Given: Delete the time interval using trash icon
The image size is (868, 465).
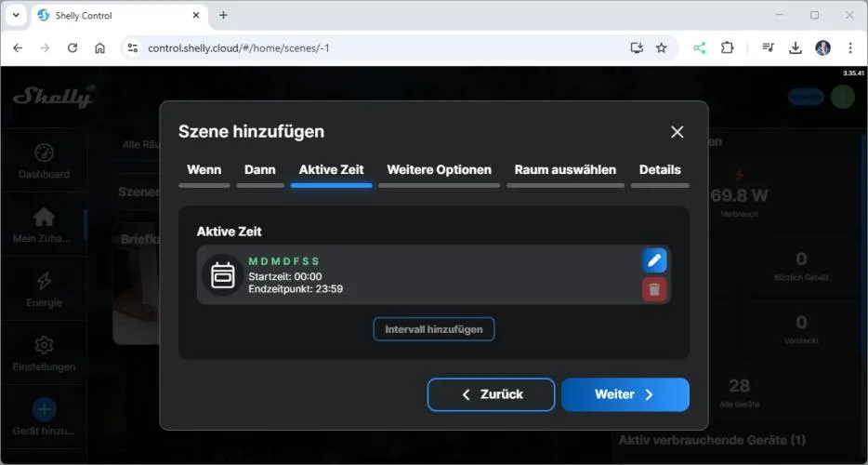Looking at the screenshot, I should tap(654, 289).
